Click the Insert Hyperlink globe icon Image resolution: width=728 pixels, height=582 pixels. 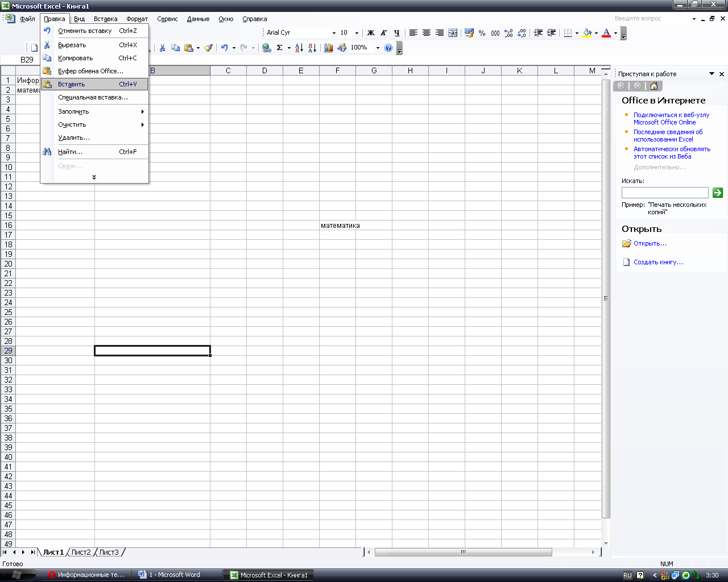[266, 48]
